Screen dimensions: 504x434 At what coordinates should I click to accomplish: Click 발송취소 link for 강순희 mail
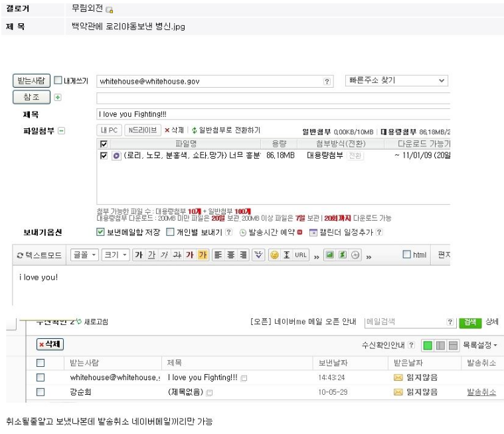click(x=481, y=392)
